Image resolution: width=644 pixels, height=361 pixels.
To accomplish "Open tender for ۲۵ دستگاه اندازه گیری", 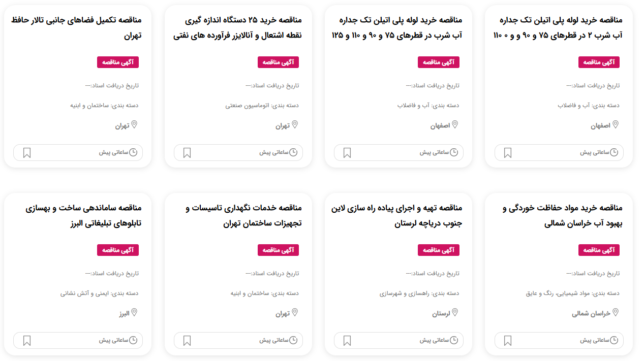I will click(238, 28).
